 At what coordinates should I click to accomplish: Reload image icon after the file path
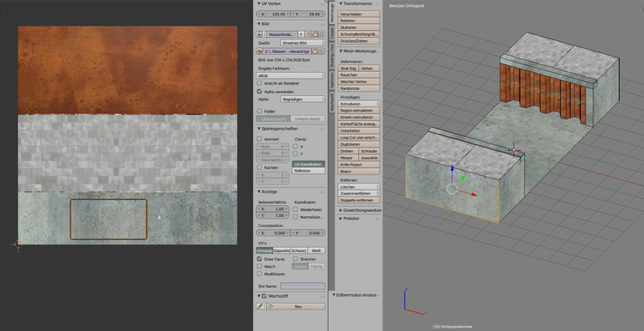coord(322,51)
